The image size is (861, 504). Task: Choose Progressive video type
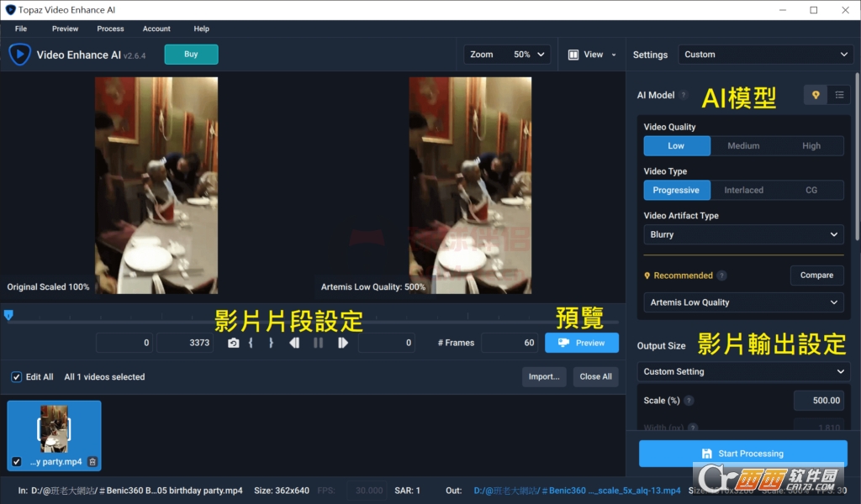[x=677, y=191]
